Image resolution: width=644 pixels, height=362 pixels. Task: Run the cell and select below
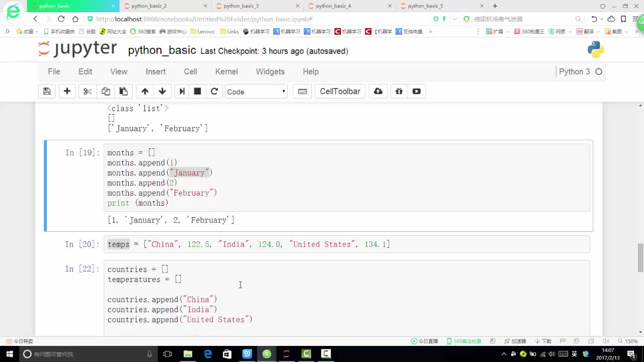pos(182,92)
